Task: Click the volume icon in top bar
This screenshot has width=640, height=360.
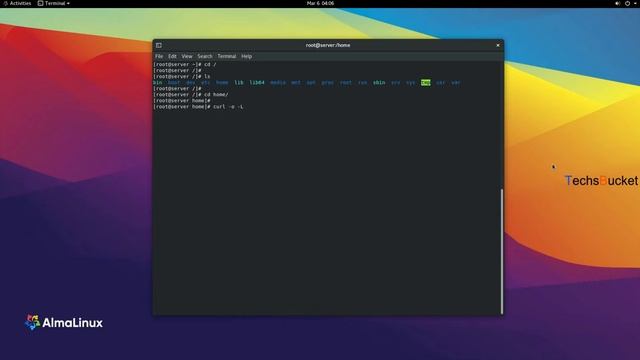Action: click(617, 3)
